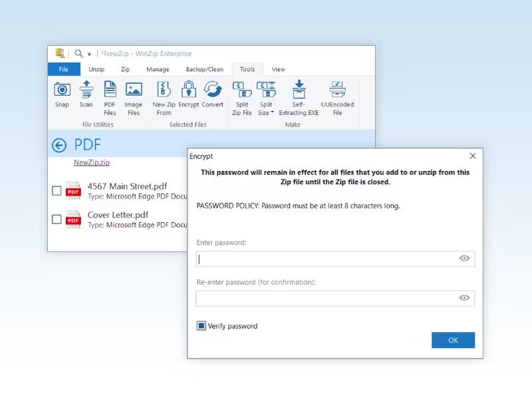Select the Snap tool in the ribbon
Screen dimensions: 532x399
[62, 93]
